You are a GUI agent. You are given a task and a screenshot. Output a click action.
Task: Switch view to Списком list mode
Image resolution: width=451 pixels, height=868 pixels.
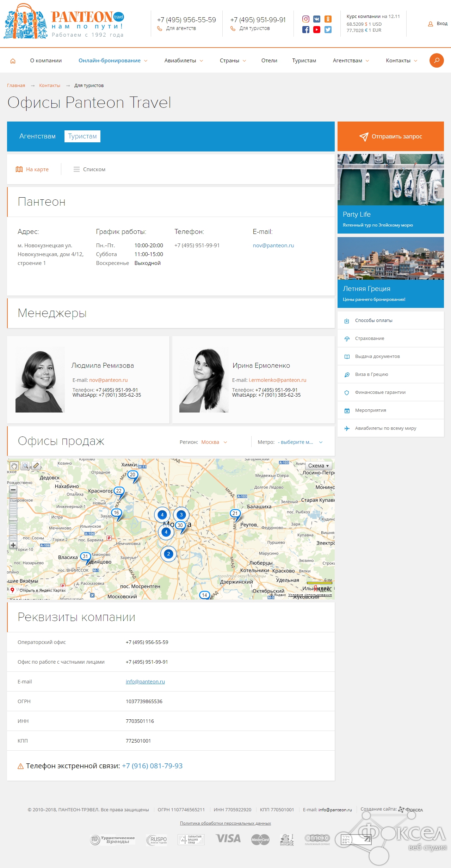coord(89,169)
